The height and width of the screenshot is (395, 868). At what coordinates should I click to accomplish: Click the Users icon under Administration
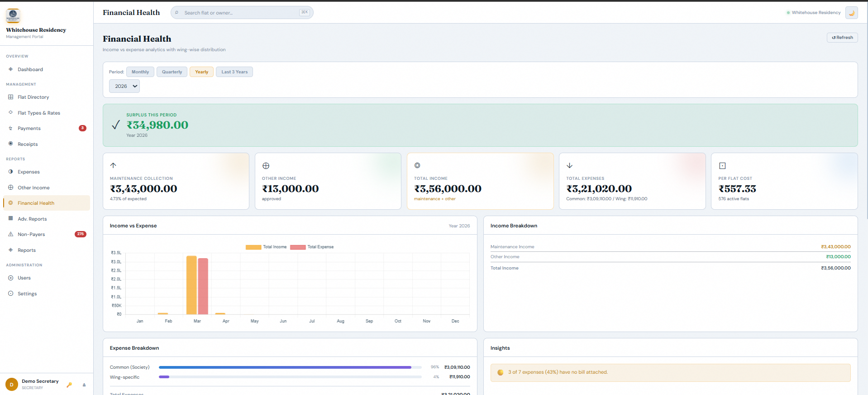11,278
